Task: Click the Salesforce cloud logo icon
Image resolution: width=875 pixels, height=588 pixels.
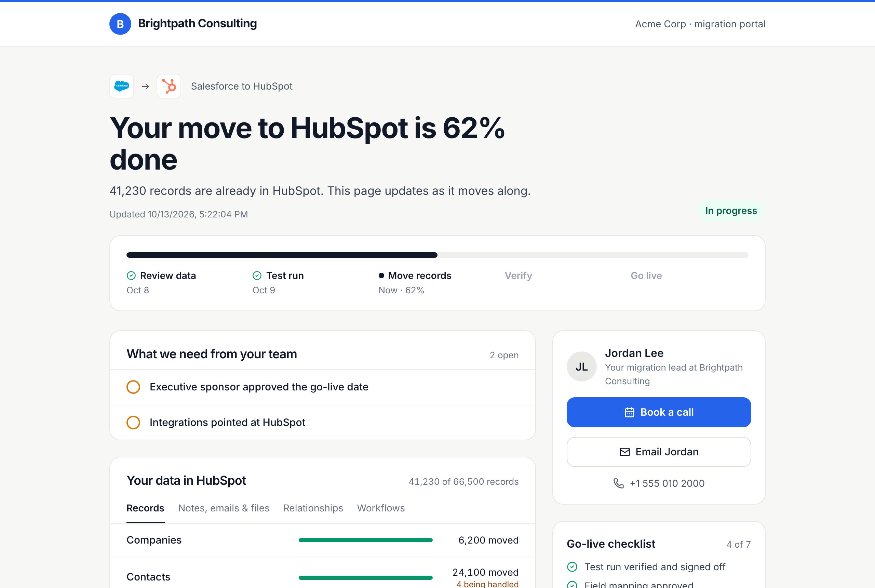Action: (x=121, y=86)
